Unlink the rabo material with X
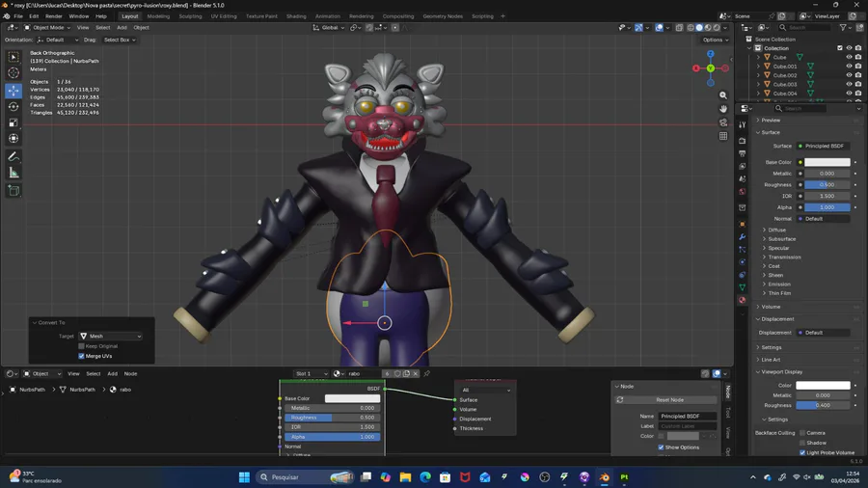 415,373
